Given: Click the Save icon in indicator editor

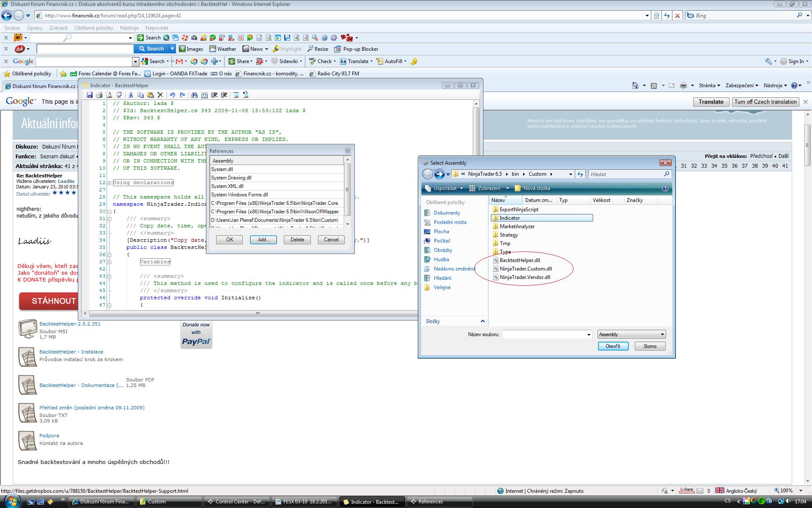Looking at the screenshot, I should pyautogui.click(x=90, y=95).
